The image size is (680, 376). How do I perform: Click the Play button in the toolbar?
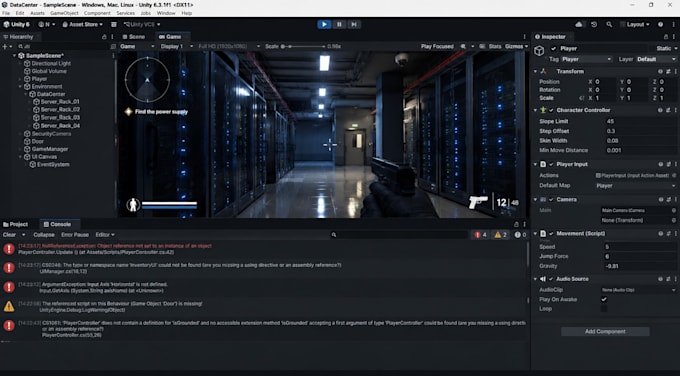pos(324,24)
